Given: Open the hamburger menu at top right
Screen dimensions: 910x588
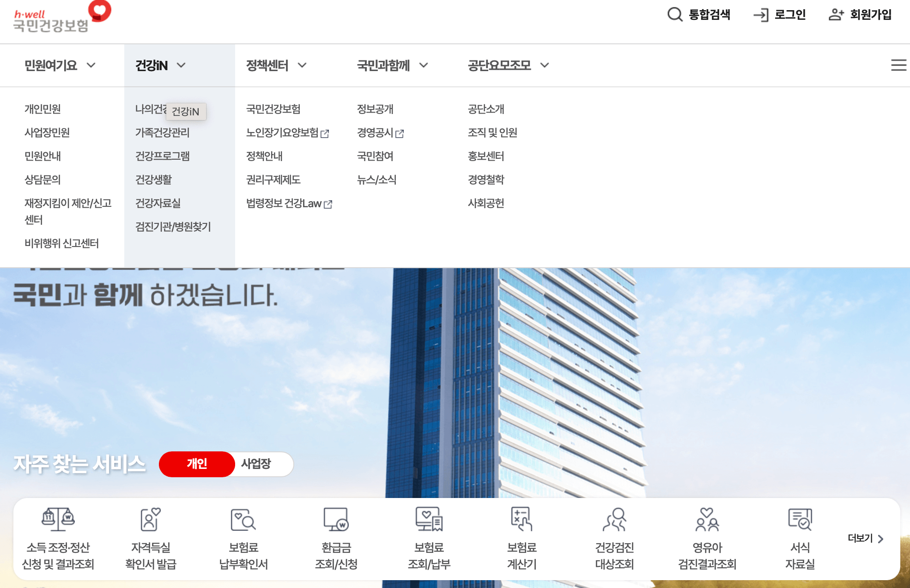Looking at the screenshot, I should point(898,65).
